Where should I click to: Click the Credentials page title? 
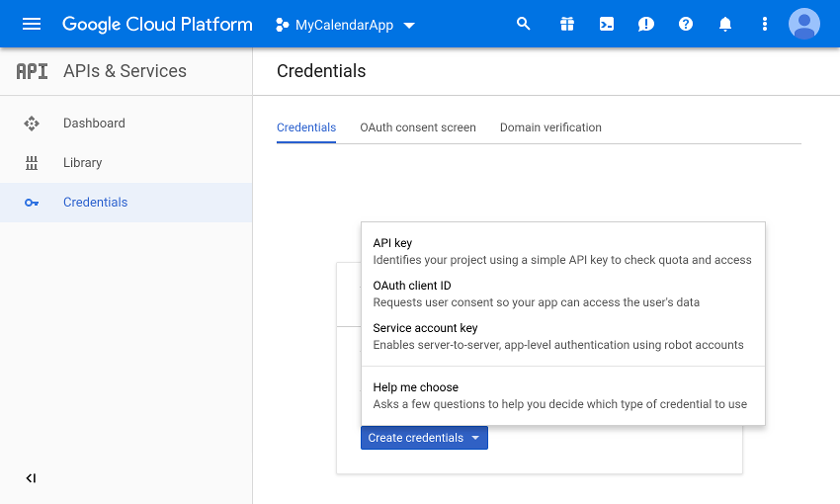(321, 71)
